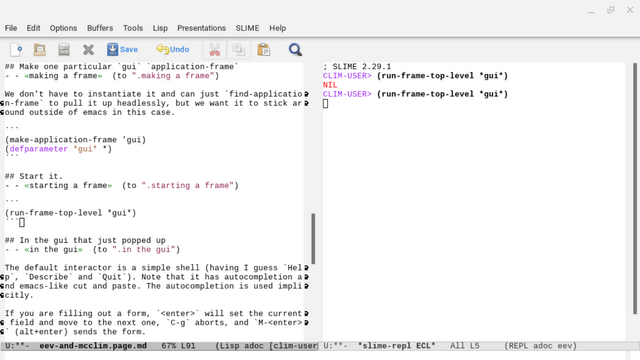The width and height of the screenshot is (640, 360).
Task: Click the first CLIM-USER> prompt
Action: pos(347,76)
